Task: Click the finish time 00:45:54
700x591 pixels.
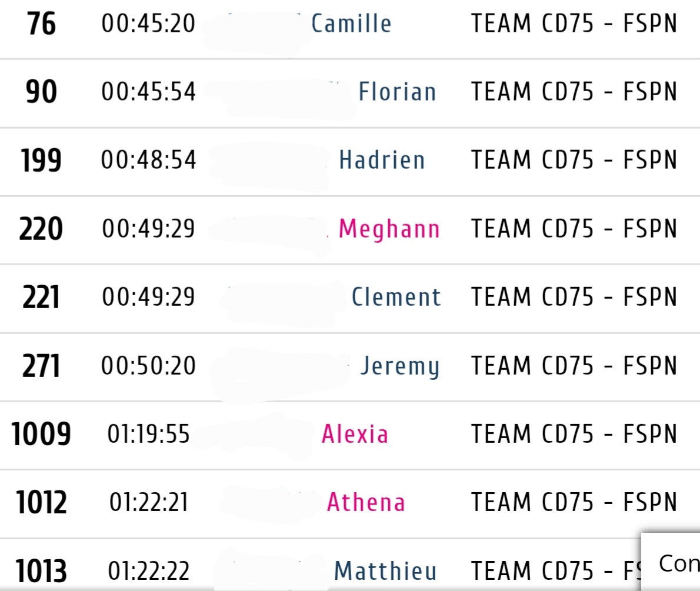Action: coord(148,92)
